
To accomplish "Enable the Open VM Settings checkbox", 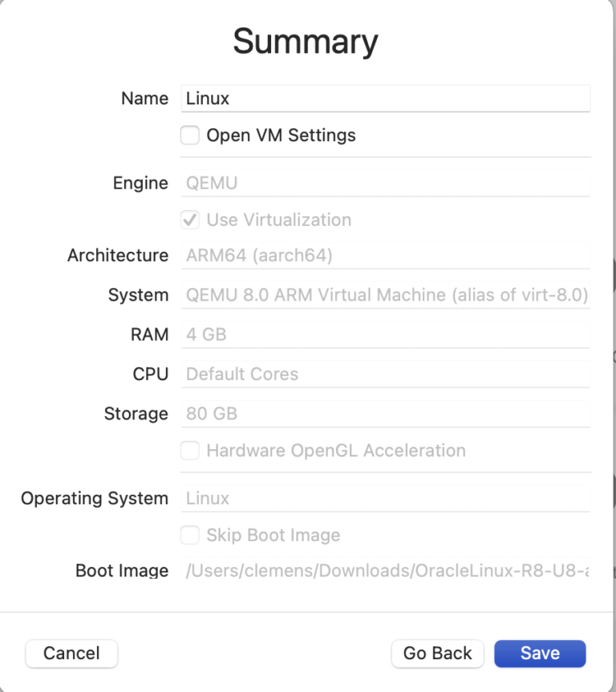I will (190, 136).
